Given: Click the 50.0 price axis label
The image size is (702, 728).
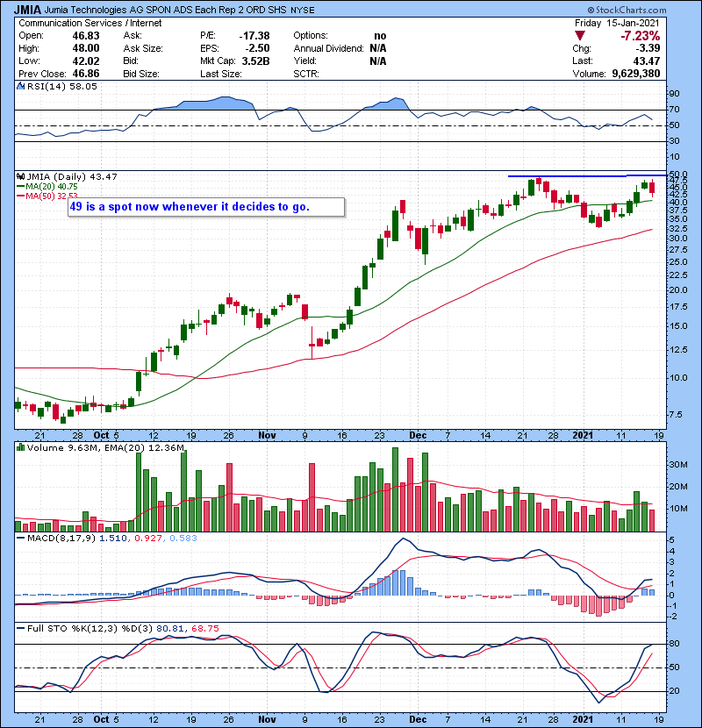Looking at the screenshot, I should click(x=678, y=175).
